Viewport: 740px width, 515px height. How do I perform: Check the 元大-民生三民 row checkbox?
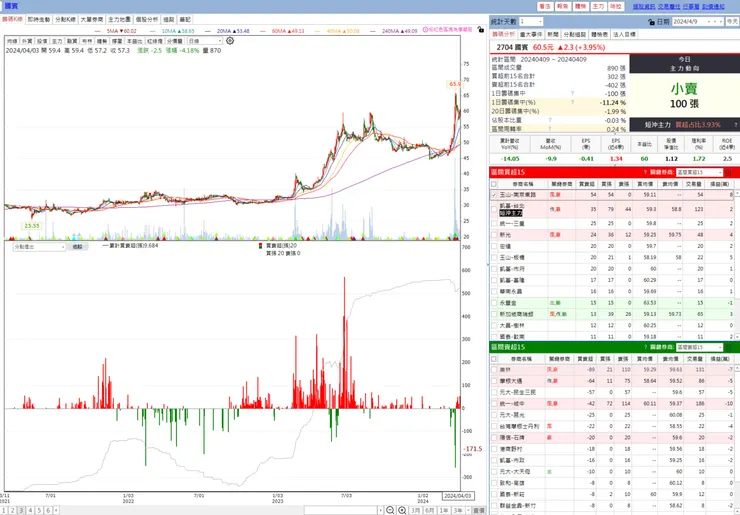[494, 392]
